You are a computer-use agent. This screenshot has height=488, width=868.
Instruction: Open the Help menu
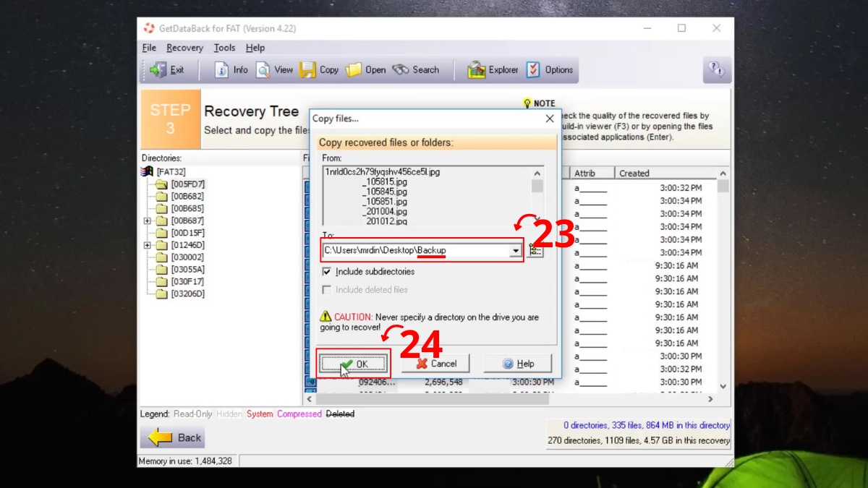pos(255,48)
